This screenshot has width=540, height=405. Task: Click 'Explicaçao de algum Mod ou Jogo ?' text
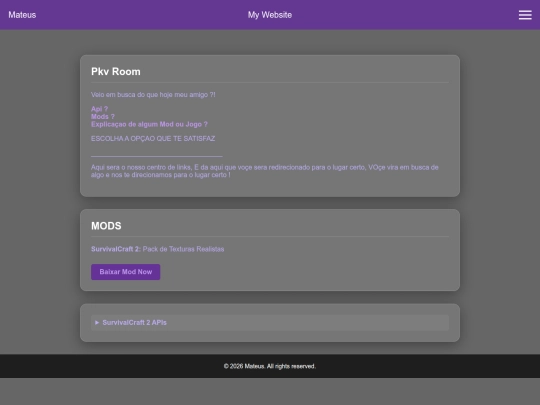(x=149, y=124)
